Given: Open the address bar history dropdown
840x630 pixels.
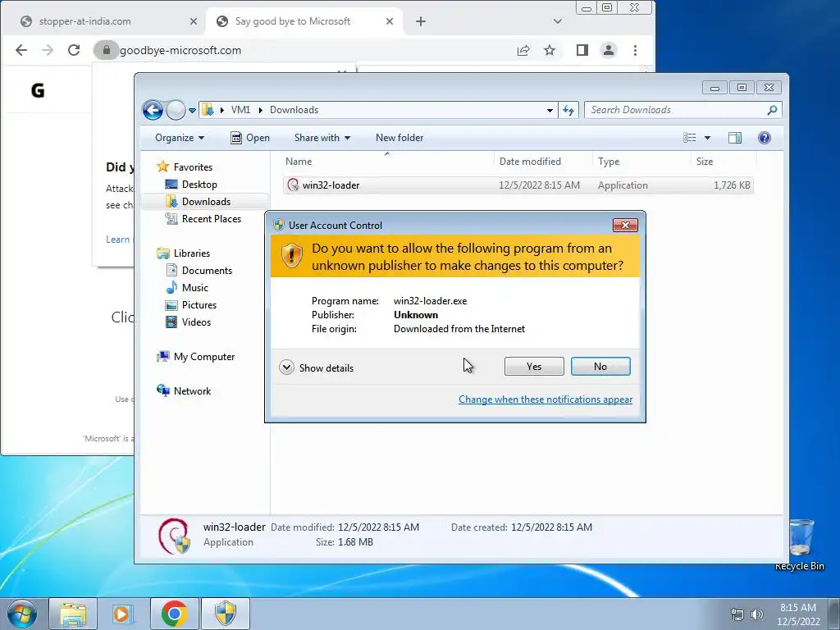Looking at the screenshot, I should (x=550, y=111).
